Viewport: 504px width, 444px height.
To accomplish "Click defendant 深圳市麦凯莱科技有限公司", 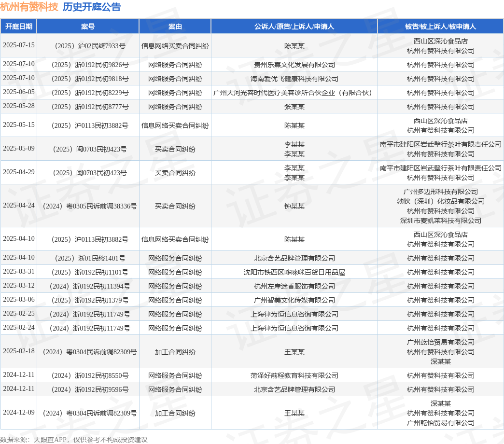I will click(x=440, y=221).
